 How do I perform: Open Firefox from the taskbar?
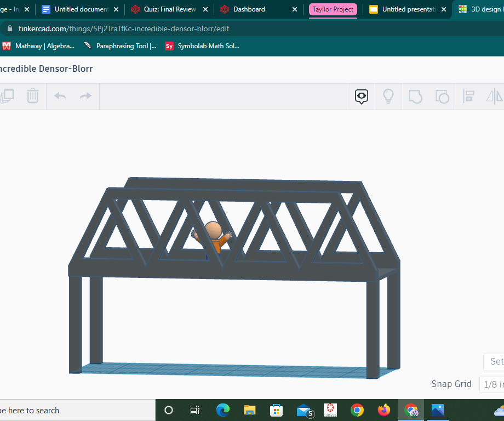click(x=383, y=410)
